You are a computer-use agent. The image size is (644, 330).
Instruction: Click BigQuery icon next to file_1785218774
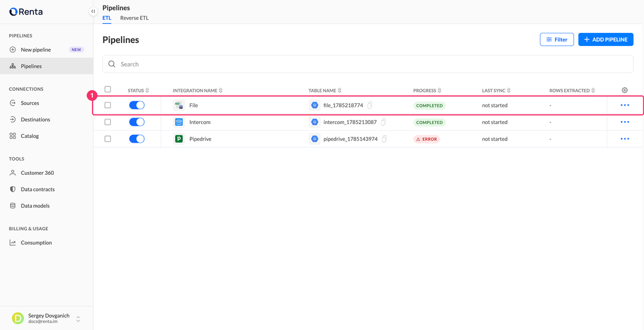[315, 105]
